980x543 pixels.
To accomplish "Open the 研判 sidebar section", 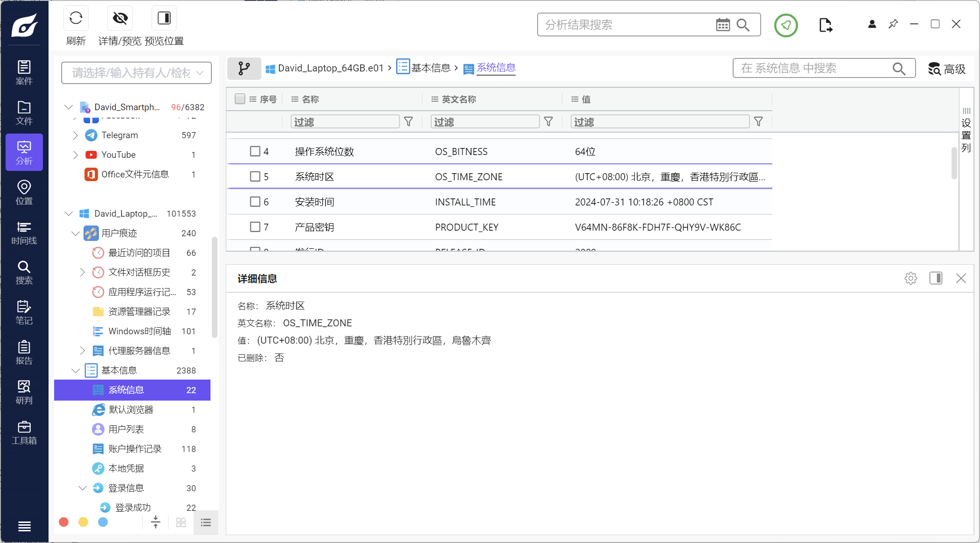I will pos(24,392).
